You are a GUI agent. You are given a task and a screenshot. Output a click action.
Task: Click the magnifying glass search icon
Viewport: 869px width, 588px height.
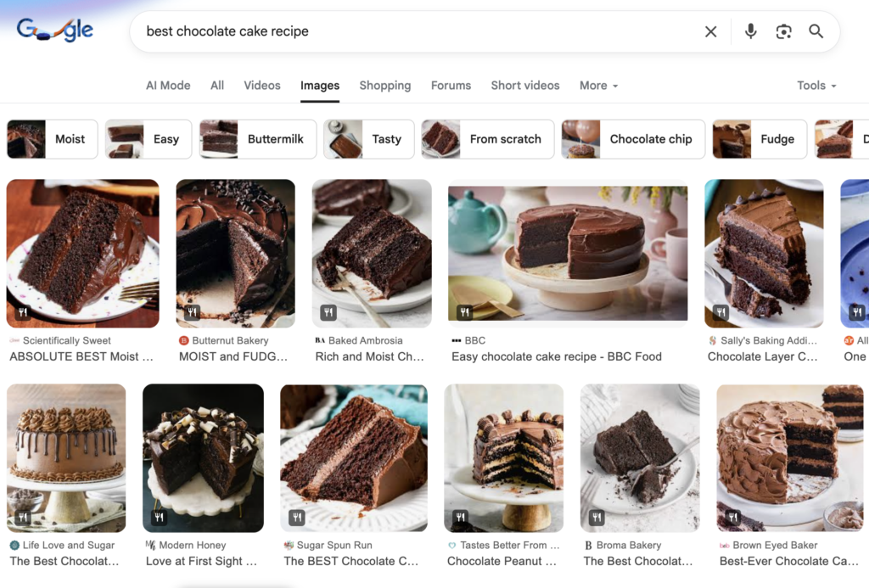coord(816,31)
